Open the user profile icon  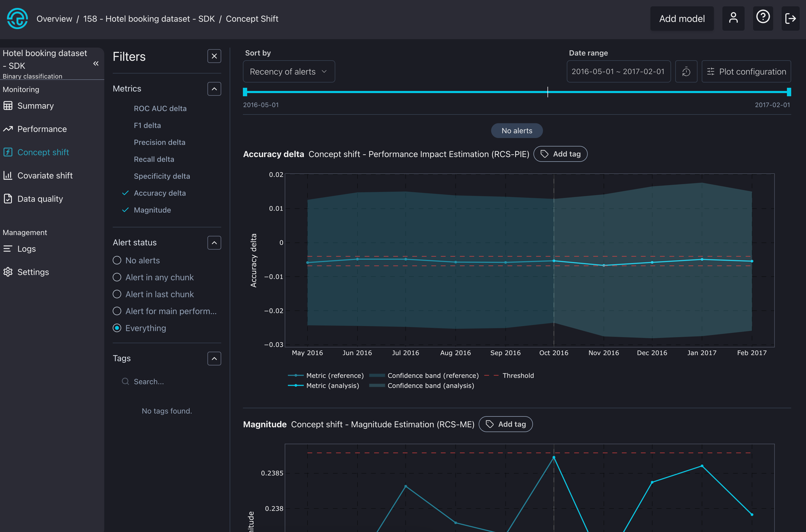click(x=733, y=18)
